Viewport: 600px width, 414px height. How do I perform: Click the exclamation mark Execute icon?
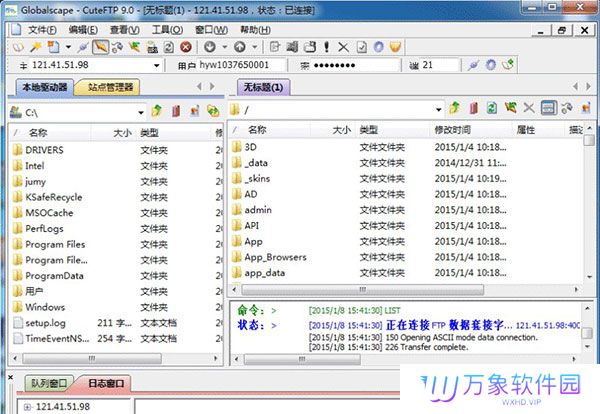click(x=326, y=47)
